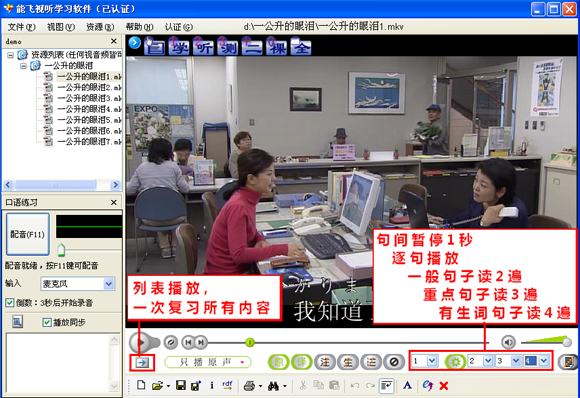580x398 pixels.
Task: Collapse the 一公升的眼泪 tree folder
Action: point(24,66)
